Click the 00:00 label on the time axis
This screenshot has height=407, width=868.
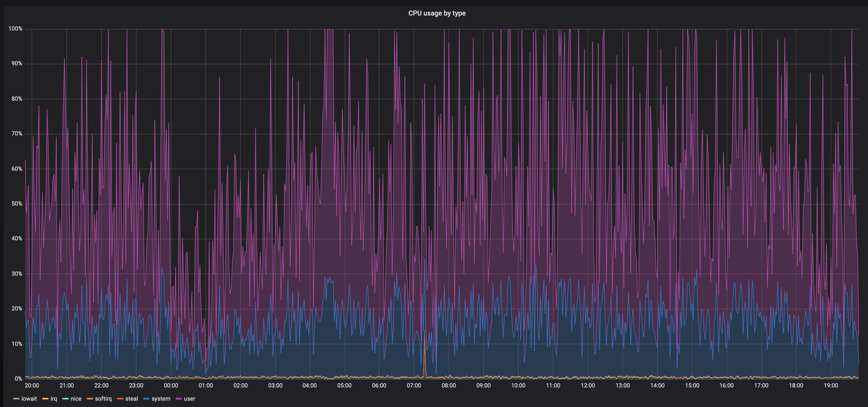171,385
